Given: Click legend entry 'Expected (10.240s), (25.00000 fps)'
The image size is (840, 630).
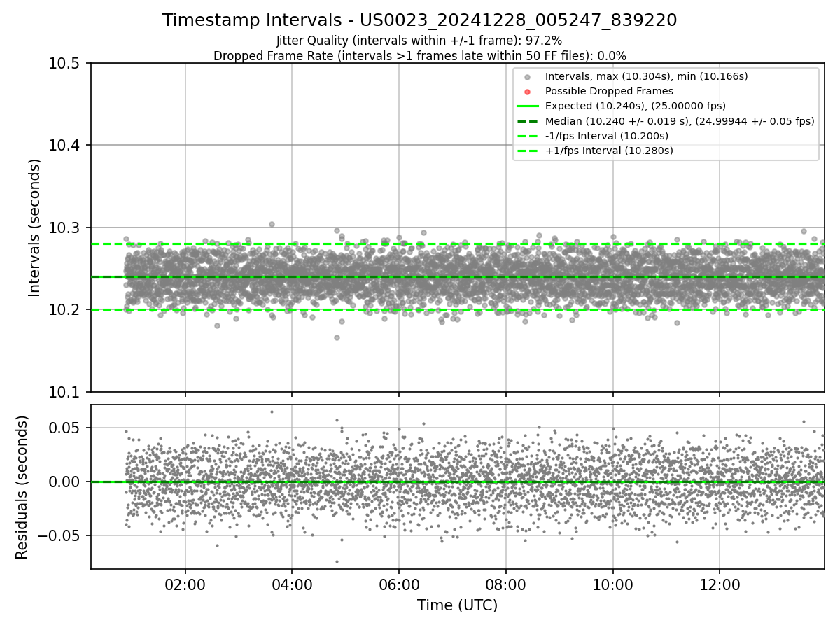Looking at the screenshot, I should tap(635, 106).
